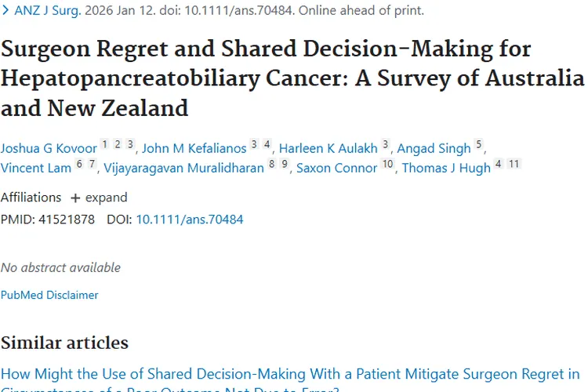Click affiliation superscript 1 after Joshua G Kovoor
The width and height of the screenshot is (588, 392).
(x=105, y=144)
